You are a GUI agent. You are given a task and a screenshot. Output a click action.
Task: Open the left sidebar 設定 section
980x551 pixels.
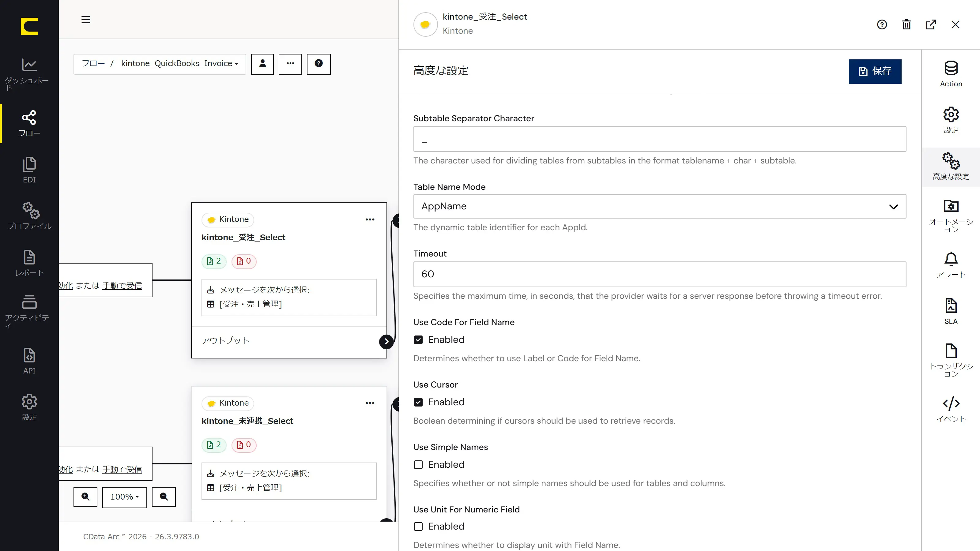pyautogui.click(x=29, y=407)
